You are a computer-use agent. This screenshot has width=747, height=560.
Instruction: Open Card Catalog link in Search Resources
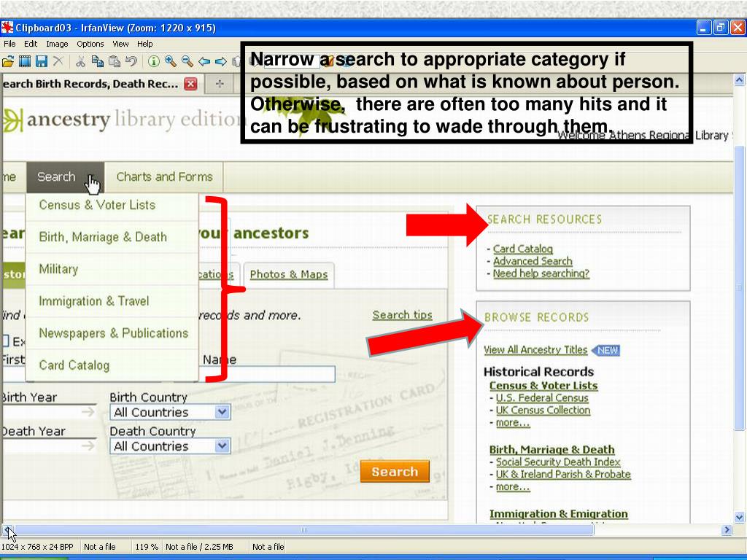pos(522,249)
